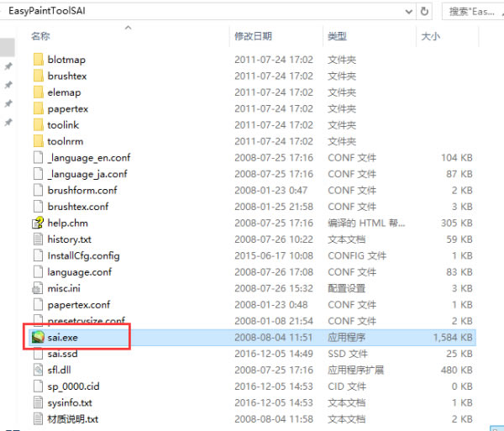Sort by the 修改日期 column header
Viewport: 504px width, 431px height.
pyautogui.click(x=254, y=36)
